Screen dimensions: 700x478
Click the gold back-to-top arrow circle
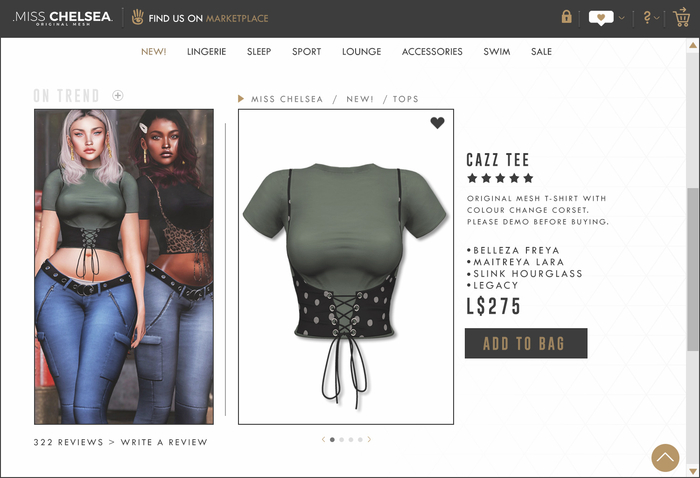coord(665,457)
